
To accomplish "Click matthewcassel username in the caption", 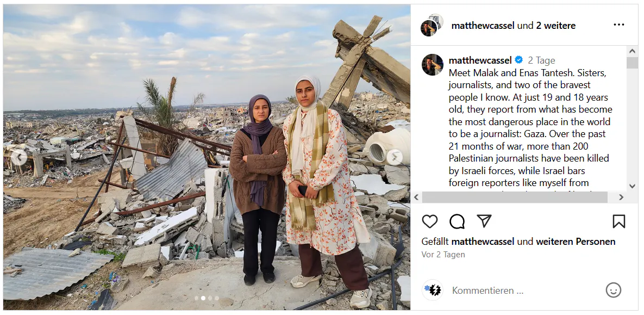I will click(x=480, y=60).
